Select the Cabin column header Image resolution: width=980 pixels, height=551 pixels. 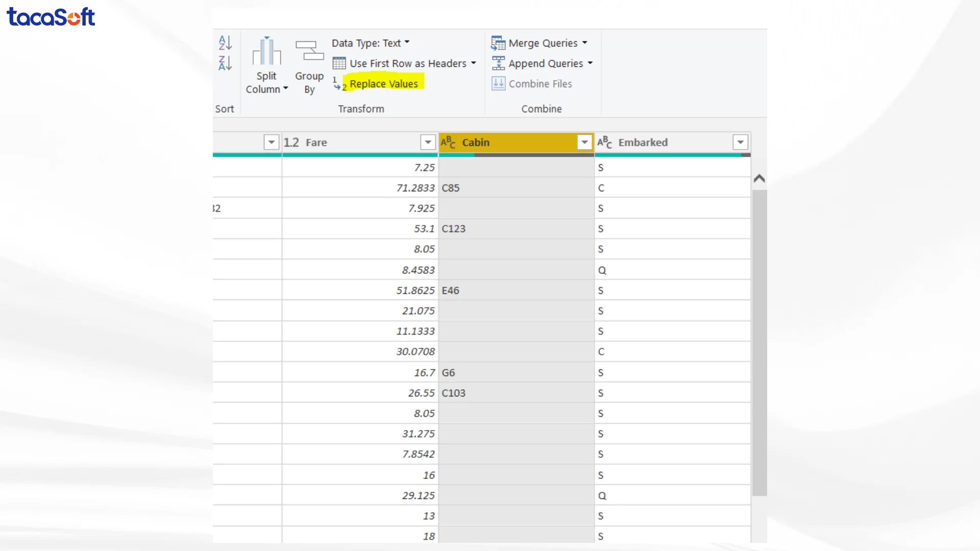(x=516, y=142)
